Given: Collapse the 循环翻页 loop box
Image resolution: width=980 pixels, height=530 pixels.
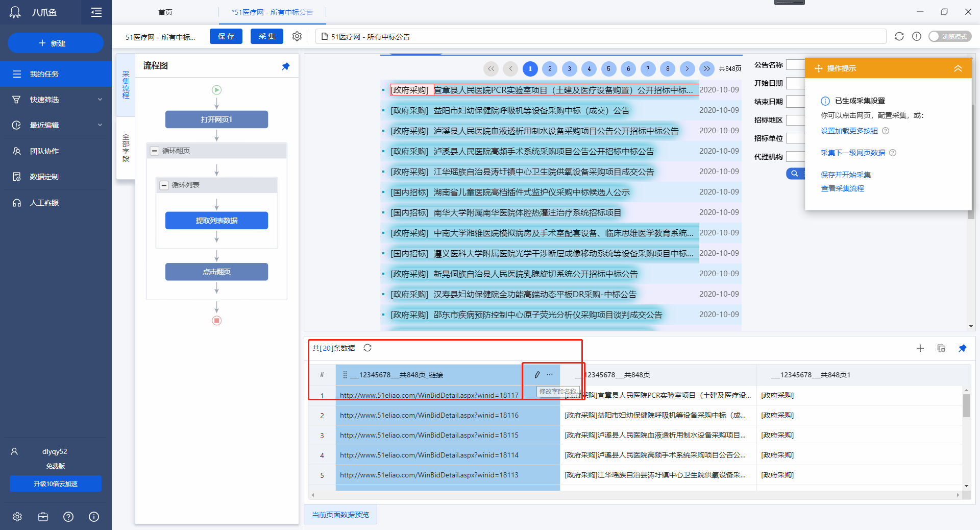Looking at the screenshot, I should [155, 151].
